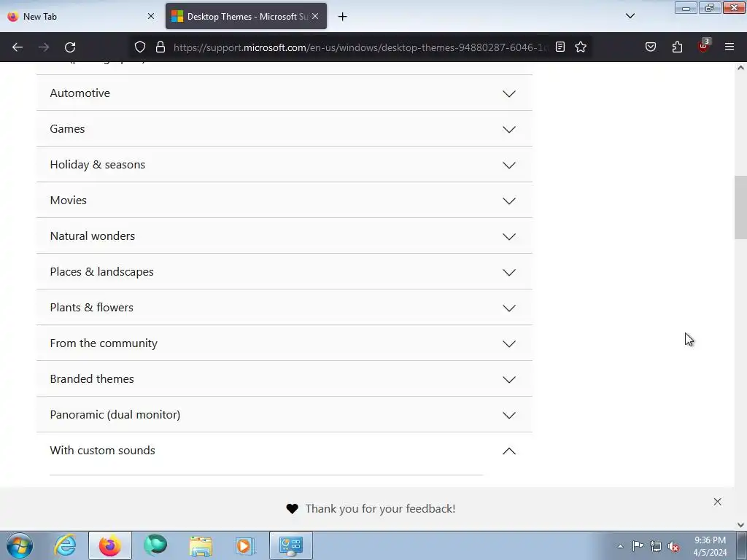This screenshot has width=747, height=560.
Task: List all tabs dropdown arrow
Action: coord(630,16)
